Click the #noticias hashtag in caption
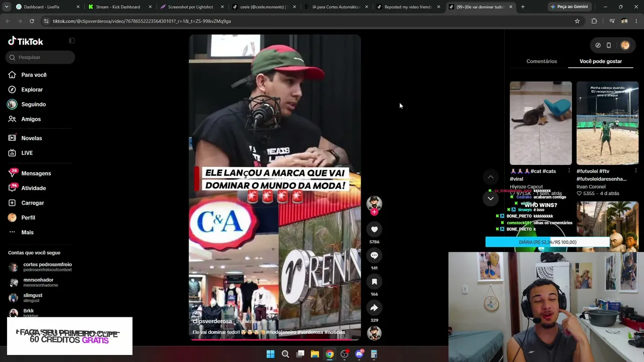Screen dimensions: 644x362 click(335, 332)
